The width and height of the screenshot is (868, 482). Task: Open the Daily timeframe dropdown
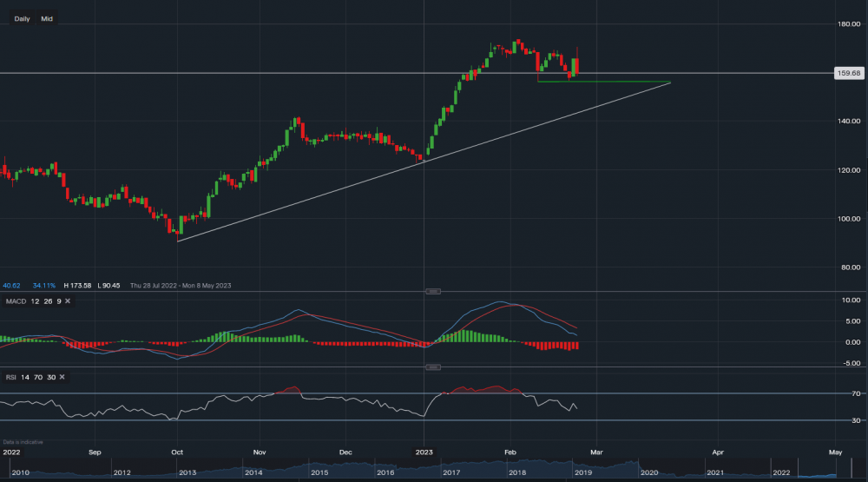pos(22,18)
